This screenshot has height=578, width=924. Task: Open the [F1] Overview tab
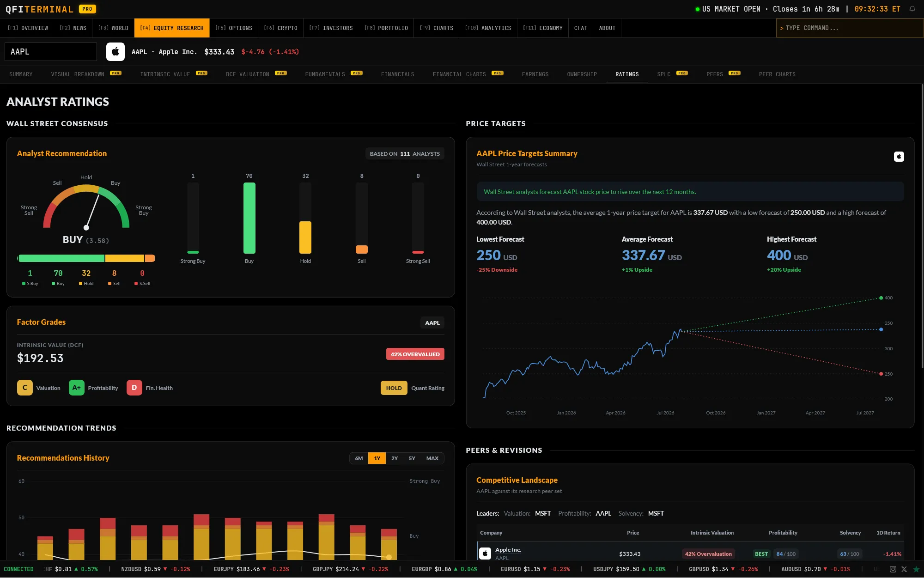click(x=28, y=28)
